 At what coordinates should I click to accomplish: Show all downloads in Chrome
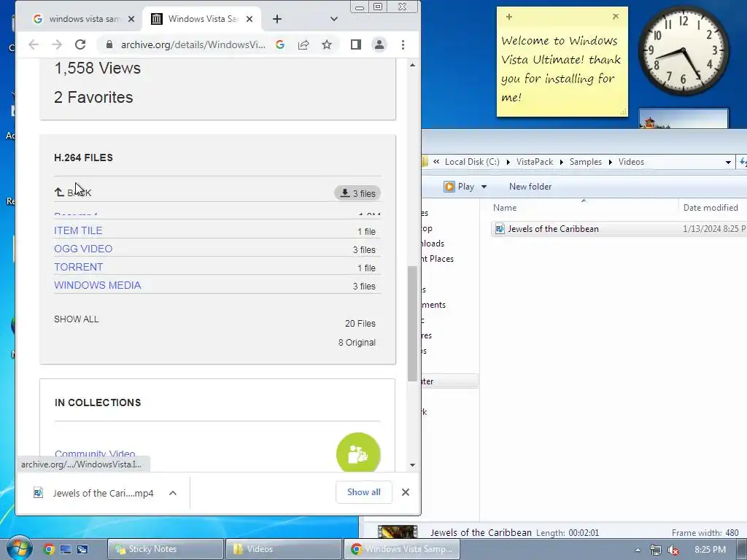[364, 492]
